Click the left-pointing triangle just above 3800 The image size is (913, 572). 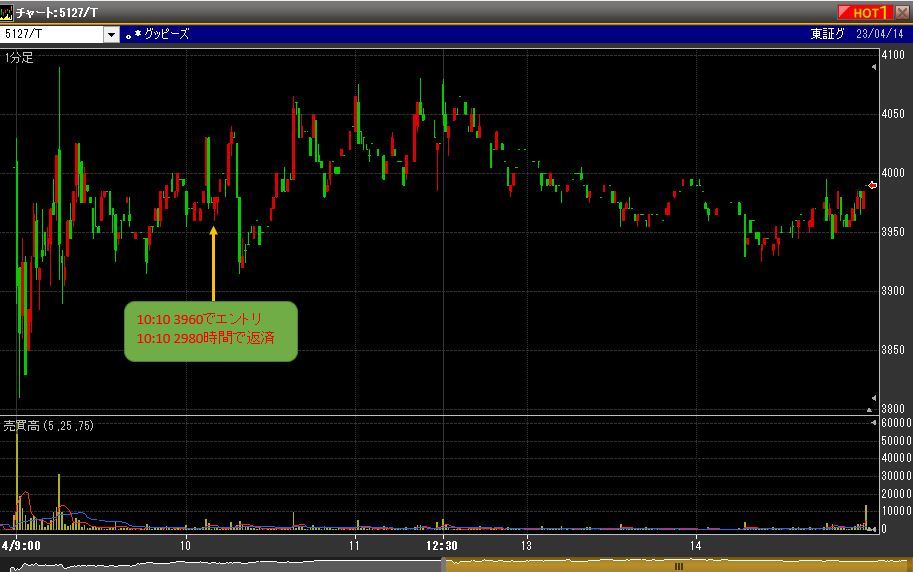pos(874,398)
